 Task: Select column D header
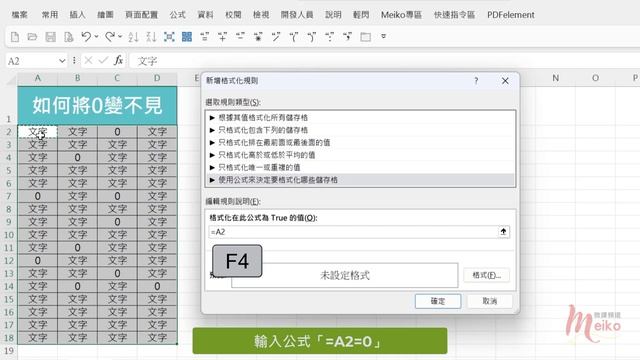pos(157,78)
